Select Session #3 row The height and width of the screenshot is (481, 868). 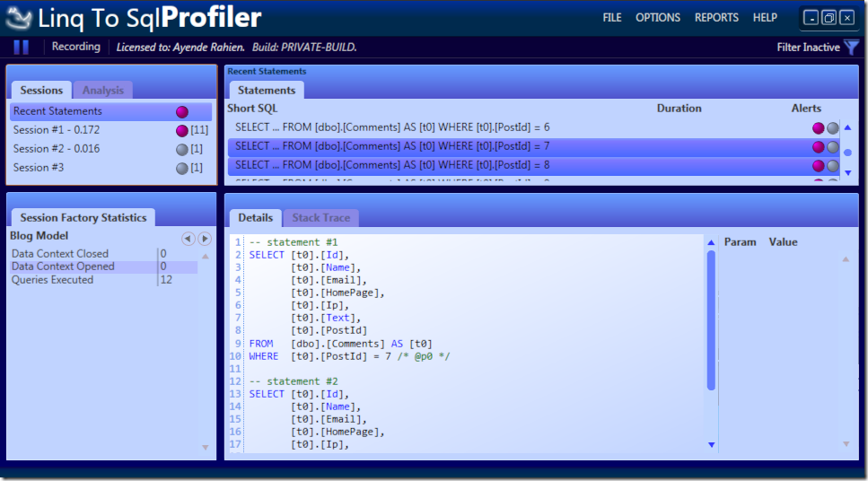click(110, 168)
